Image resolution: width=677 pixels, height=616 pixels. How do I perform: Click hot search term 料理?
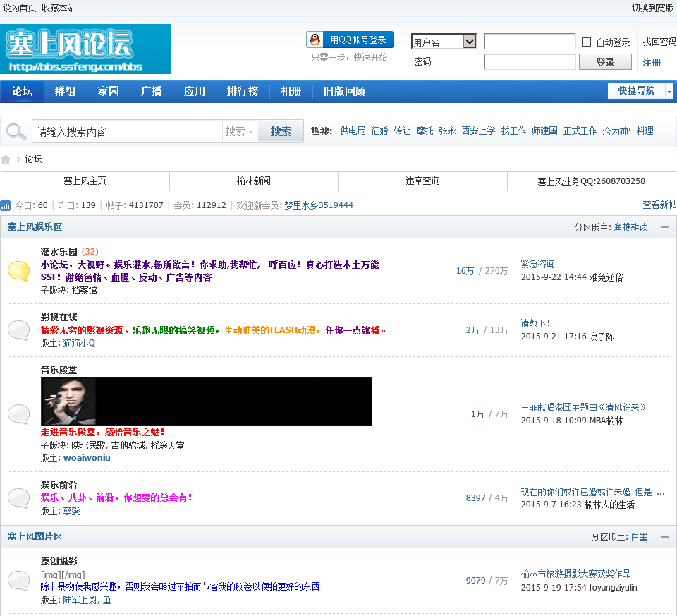point(645,131)
